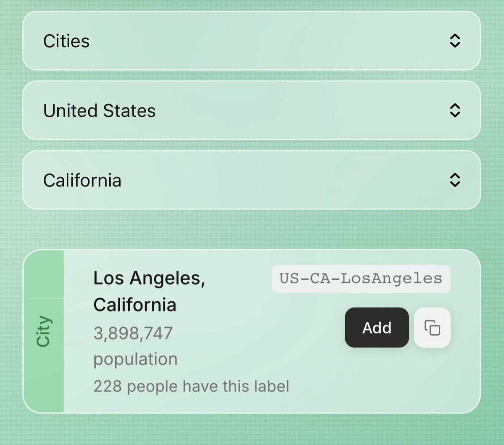Click empty area of Los Angeles card below Add
The image size is (504, 445).
[382, 382]
